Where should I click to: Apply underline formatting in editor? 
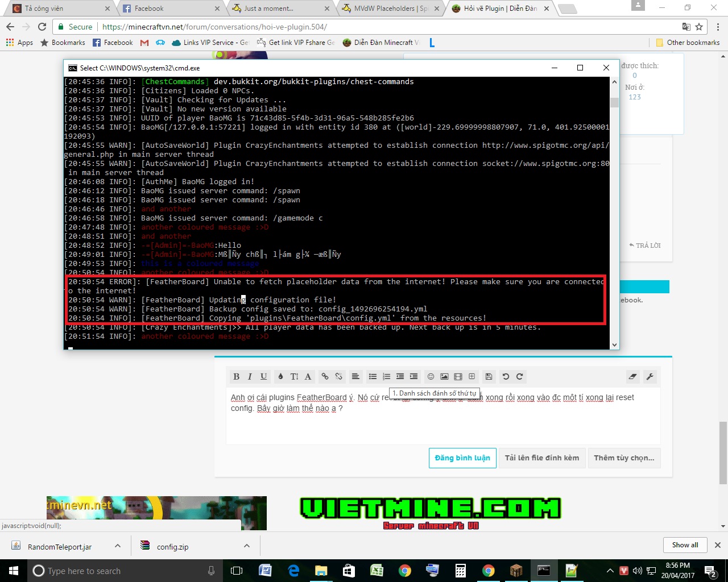(x=263, y=376)
